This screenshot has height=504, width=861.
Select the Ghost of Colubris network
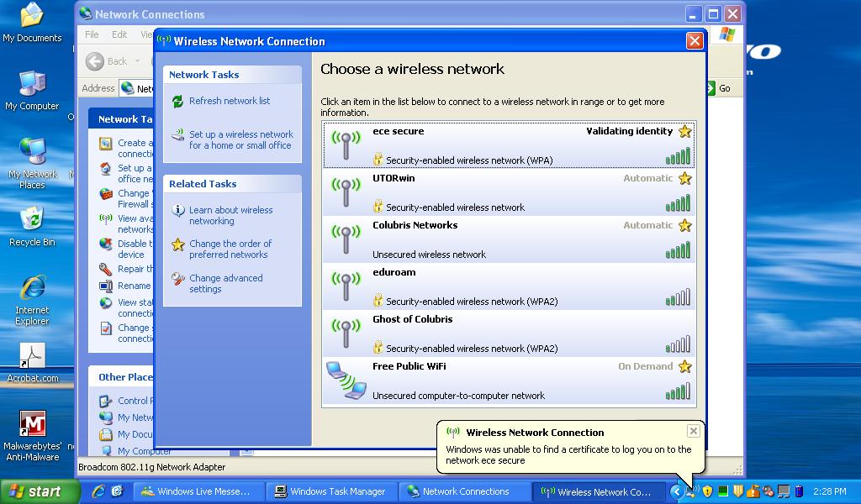point(509,333)
